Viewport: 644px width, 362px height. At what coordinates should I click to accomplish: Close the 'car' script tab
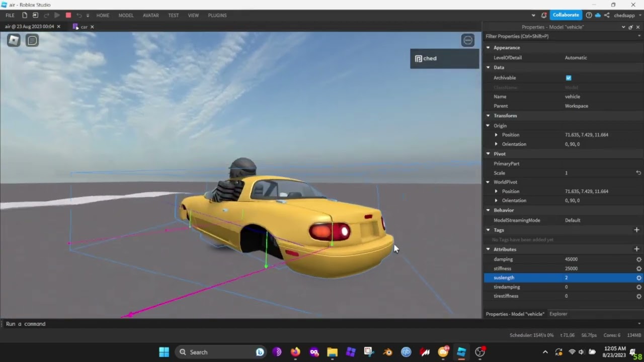click(92, 27)
